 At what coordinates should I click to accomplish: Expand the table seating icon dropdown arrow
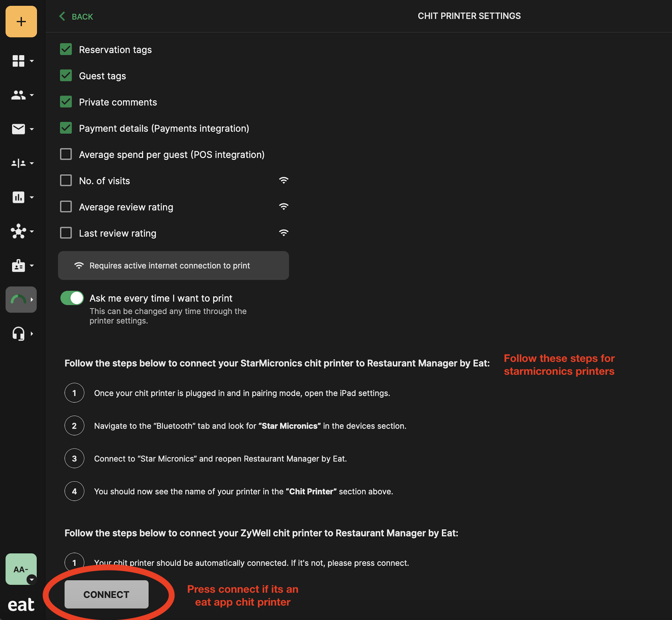pos(32,163)
